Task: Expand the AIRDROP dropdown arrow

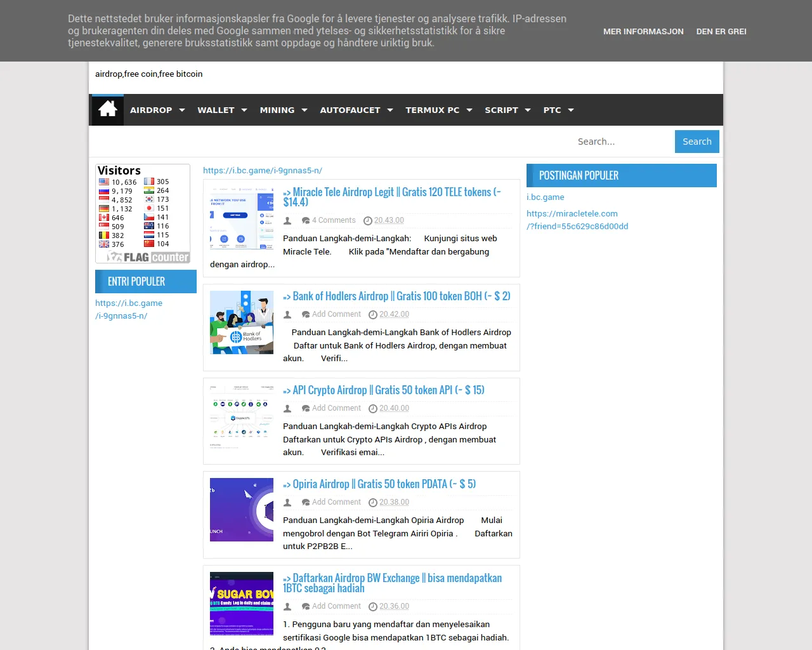Action: [x=182, y=110]
